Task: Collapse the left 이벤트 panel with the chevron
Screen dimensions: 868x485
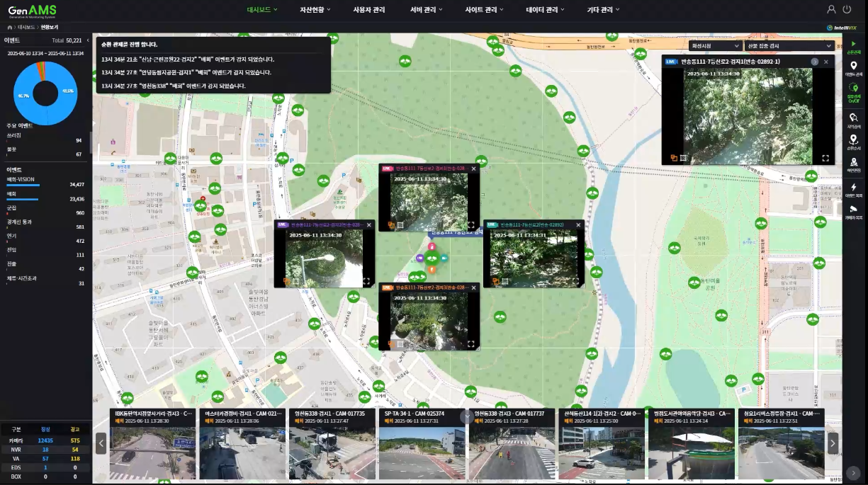Action: pos(88,40)
